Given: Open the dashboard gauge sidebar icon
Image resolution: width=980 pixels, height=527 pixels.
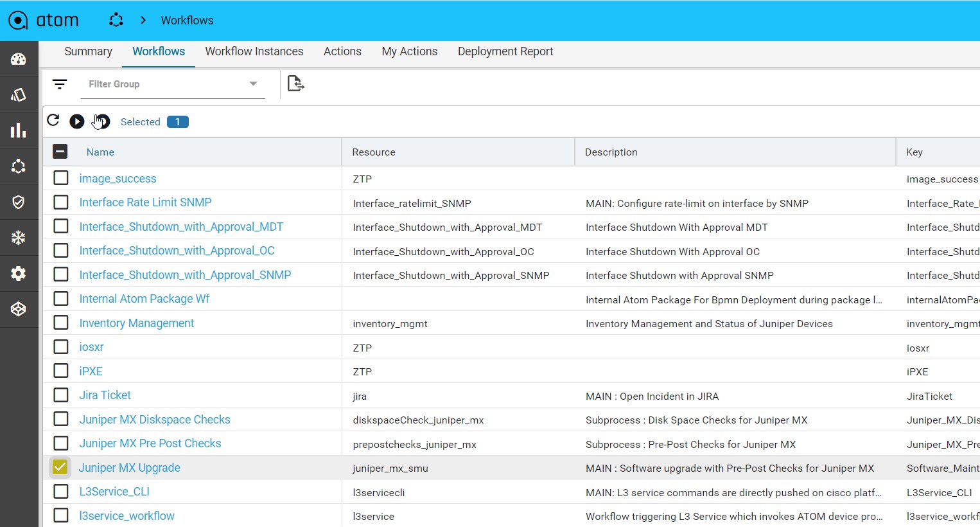Looking at the screenshot, I should tap(19, 59).
